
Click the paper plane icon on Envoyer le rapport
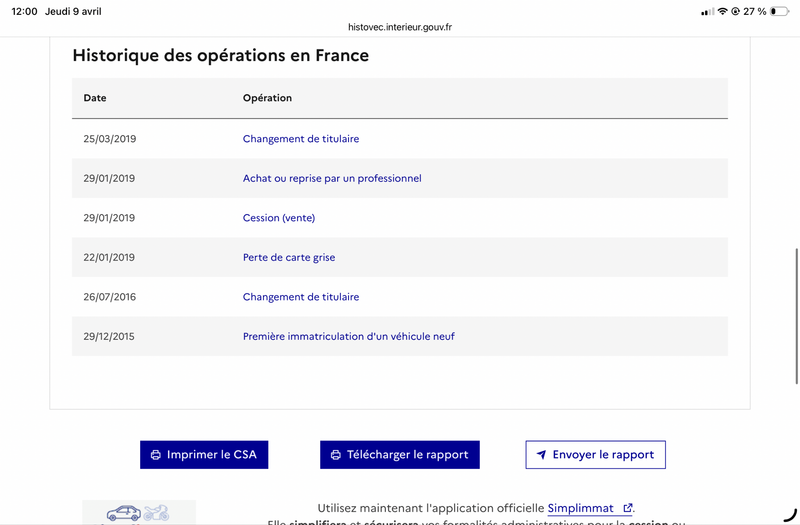click(541, 455)
